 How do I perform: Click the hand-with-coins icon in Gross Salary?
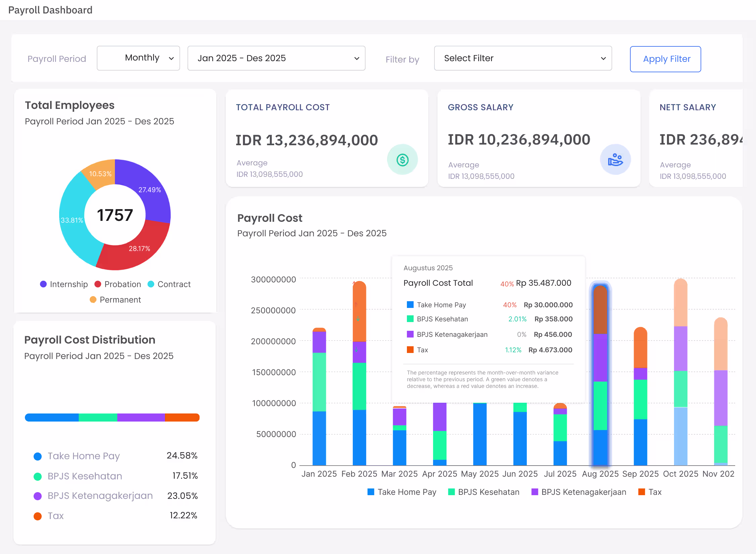click(x=615, y=160)
